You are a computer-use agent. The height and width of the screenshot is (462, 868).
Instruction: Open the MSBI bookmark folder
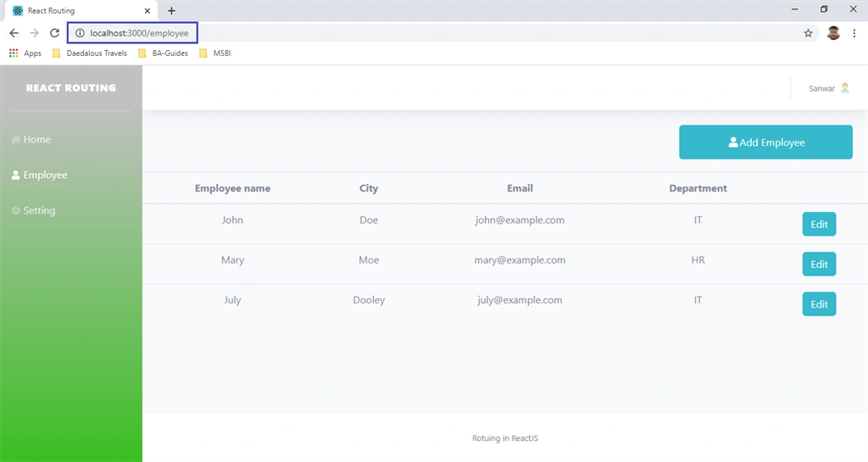click(x=214, y=53)
